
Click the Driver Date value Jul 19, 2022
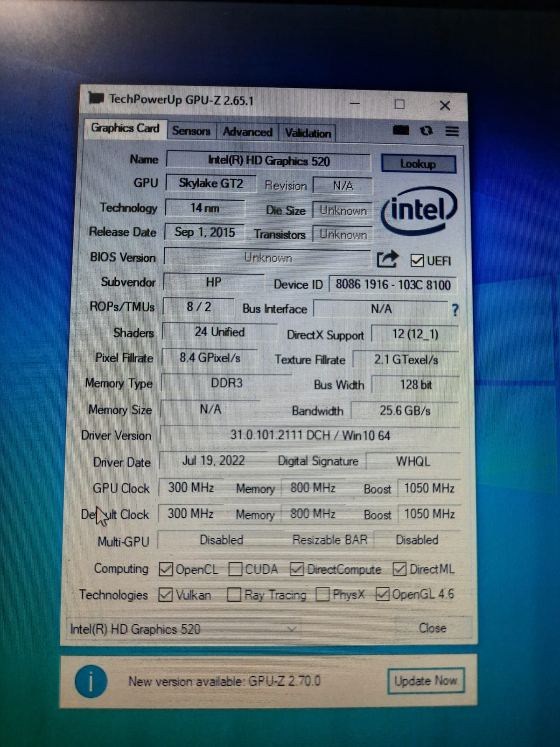(x=213, y=461)
